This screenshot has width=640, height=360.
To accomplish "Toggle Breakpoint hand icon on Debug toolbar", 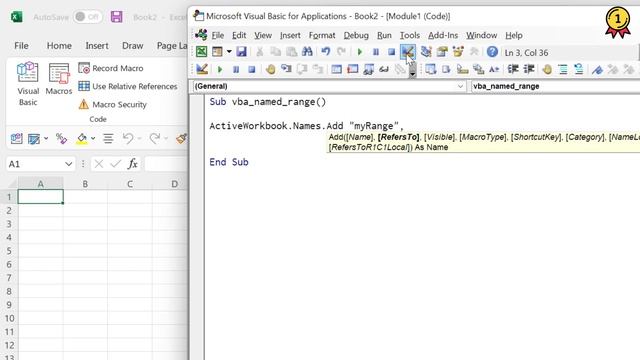I will 270,69.
